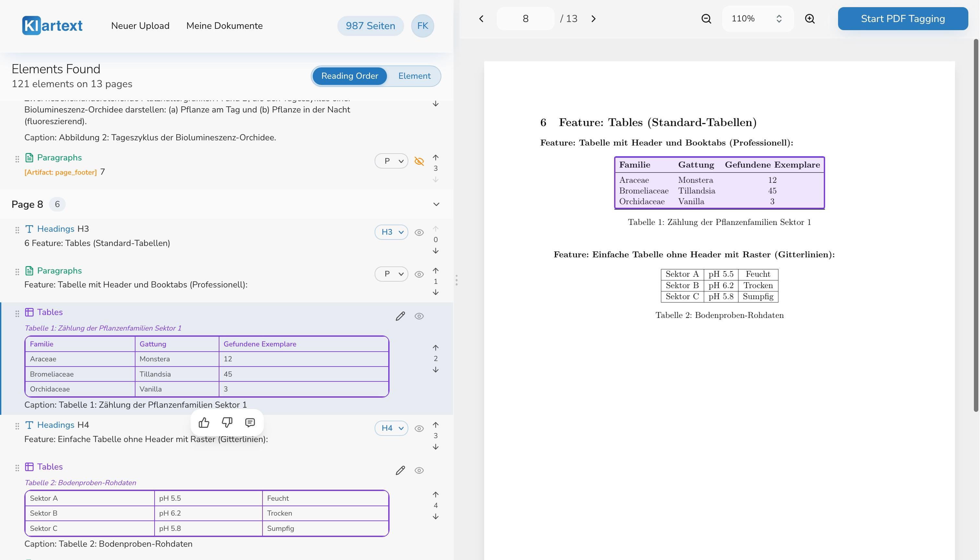The width and height of the screenshot is (980, 560).
Task: Click the 'Bromeliaceae' cell in element list
Action: coord(80,374)
